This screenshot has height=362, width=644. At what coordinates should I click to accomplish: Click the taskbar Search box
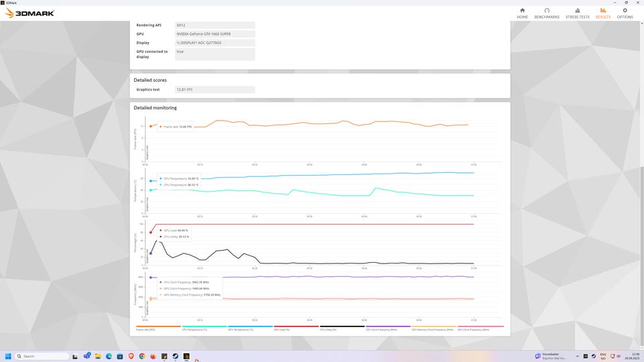[x=42, y=356]
